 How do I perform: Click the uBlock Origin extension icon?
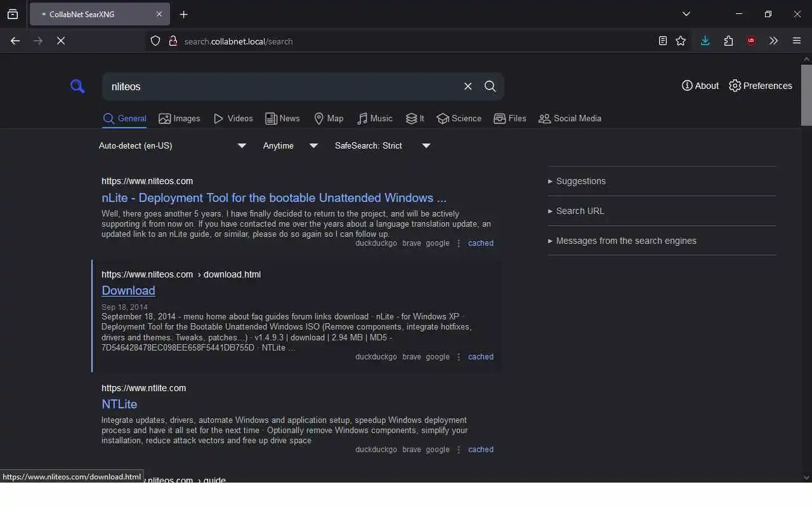coord(751,41)
